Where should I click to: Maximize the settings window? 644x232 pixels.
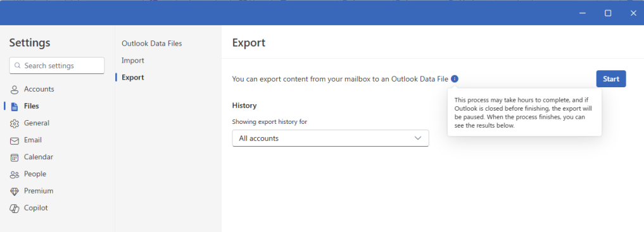pyautogui.click(x=607, y=13)
